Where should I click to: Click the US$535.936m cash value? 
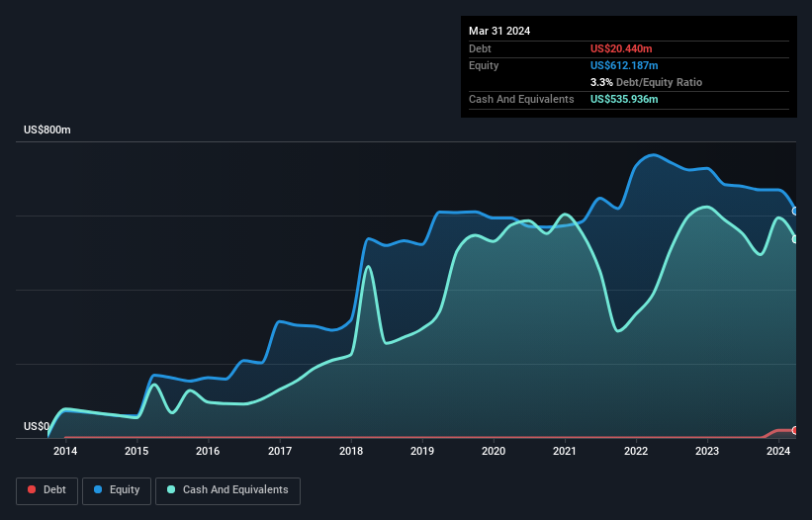624,99
